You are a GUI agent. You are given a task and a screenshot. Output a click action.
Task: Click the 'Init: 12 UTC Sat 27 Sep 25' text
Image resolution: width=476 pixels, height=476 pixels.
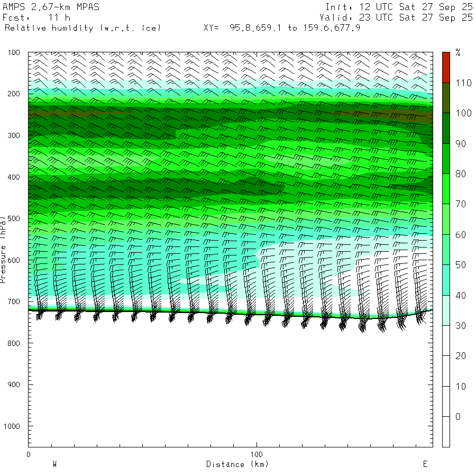coord(399,7)
